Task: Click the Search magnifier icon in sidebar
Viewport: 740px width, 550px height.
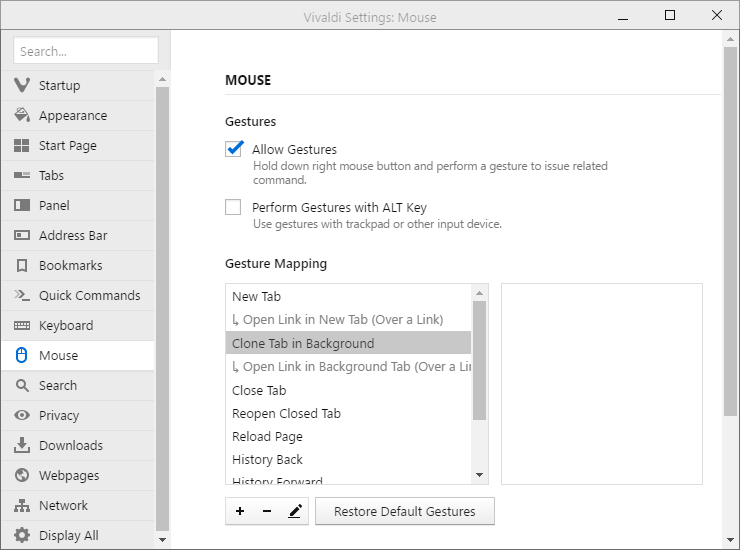Action: (x=22, y=385)
